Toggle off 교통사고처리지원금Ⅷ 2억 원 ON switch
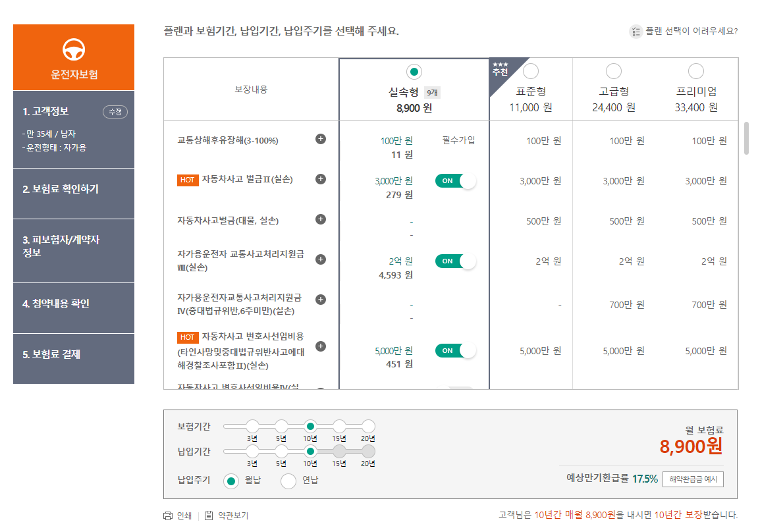The image size is (758, 532). (455, 261)
